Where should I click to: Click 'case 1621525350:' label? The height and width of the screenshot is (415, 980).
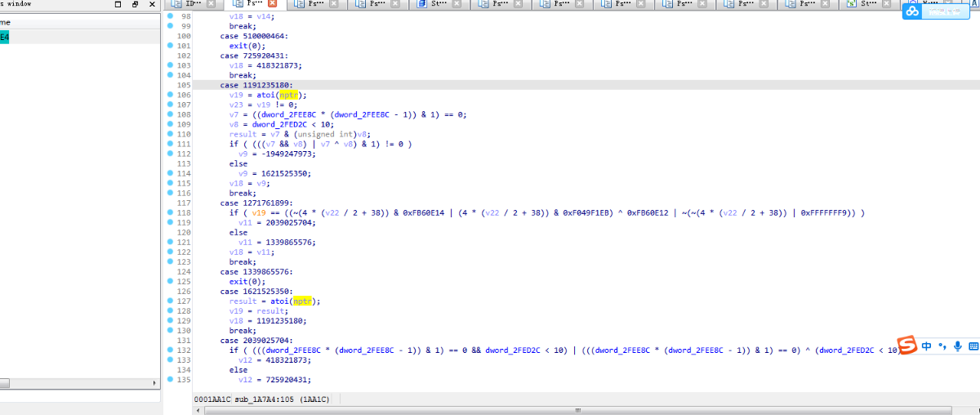tap(256, 291)
